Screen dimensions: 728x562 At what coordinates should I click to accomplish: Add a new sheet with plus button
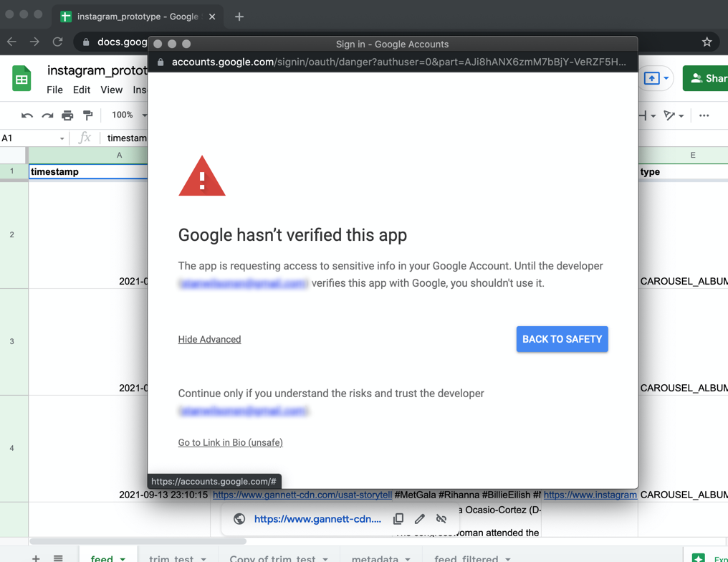coord(36,558)
